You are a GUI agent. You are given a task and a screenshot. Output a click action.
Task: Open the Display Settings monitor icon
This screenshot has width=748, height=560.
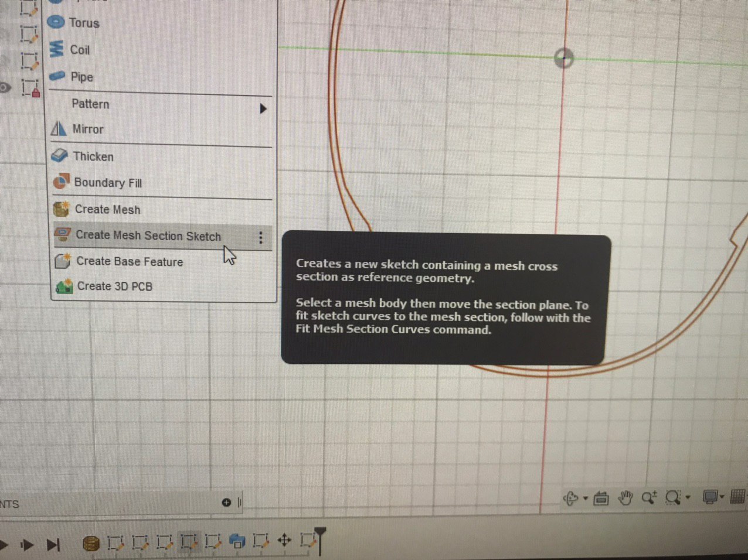710,497
